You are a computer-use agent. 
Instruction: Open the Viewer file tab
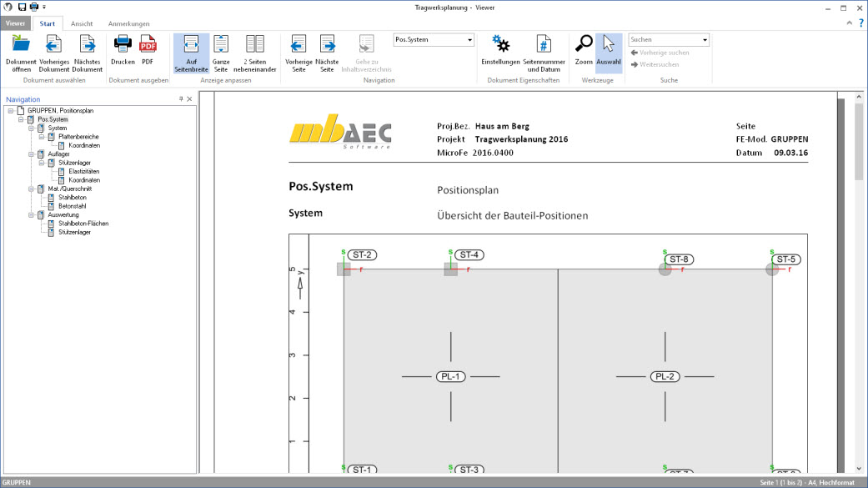click(x=16, y=23)
